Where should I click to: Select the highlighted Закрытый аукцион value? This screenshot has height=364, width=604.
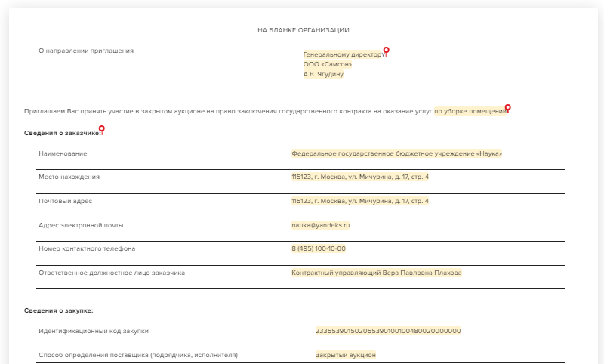[x=345, y=355]
